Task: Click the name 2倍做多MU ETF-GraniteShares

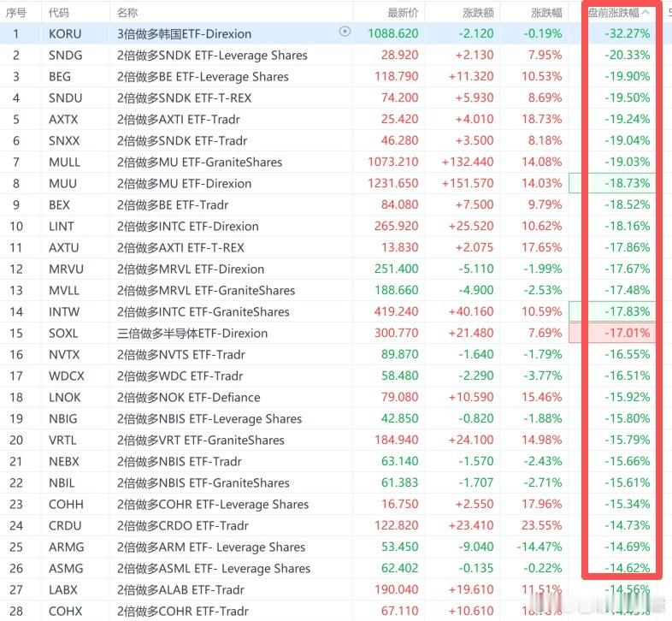Action: pyautogui.click(x=200, y=163)
